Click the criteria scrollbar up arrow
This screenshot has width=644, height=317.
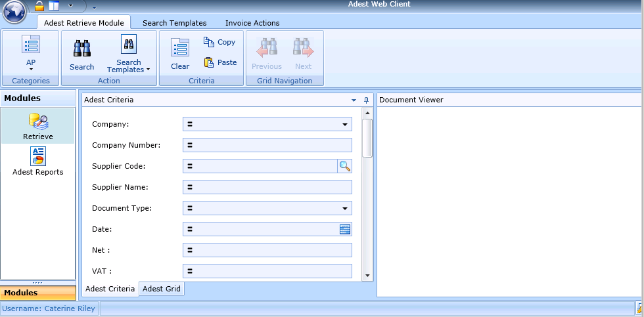[367, 113]
